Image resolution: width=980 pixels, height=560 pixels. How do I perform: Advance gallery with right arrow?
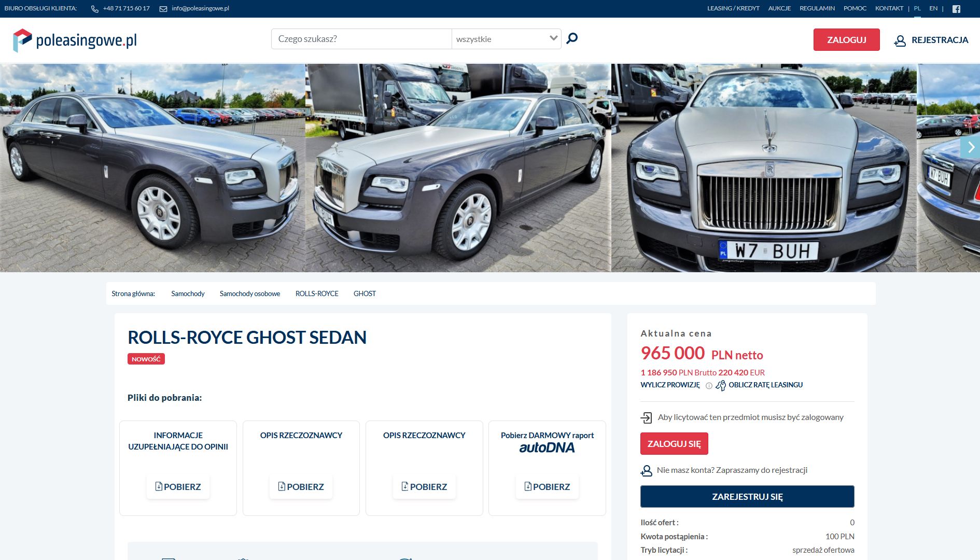coord(970,147)
